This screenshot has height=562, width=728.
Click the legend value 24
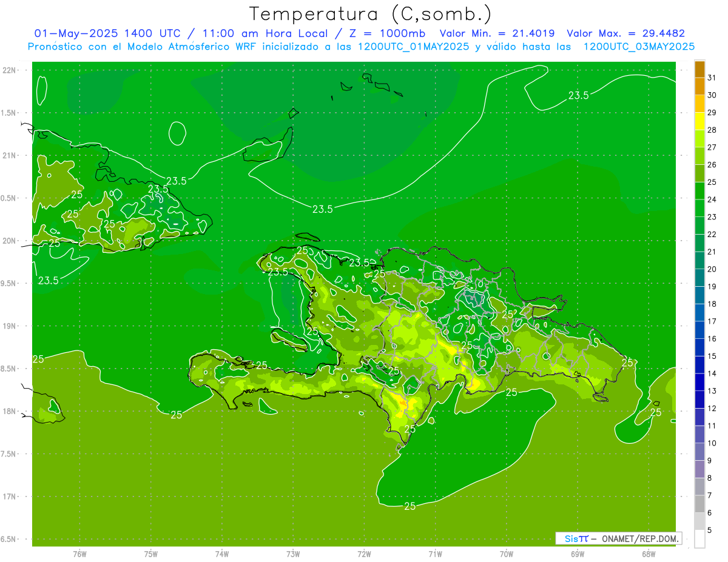pyautogui.click(x=712, y=199)
